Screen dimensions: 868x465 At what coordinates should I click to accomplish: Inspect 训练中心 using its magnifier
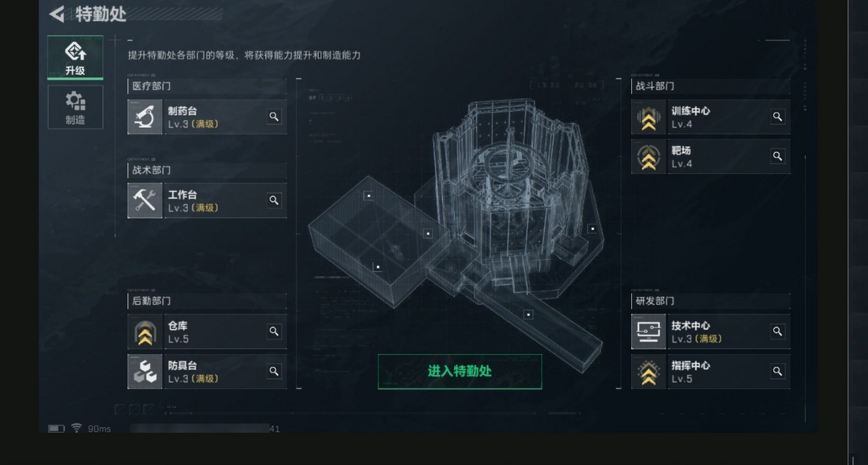(x=778, y=117)
